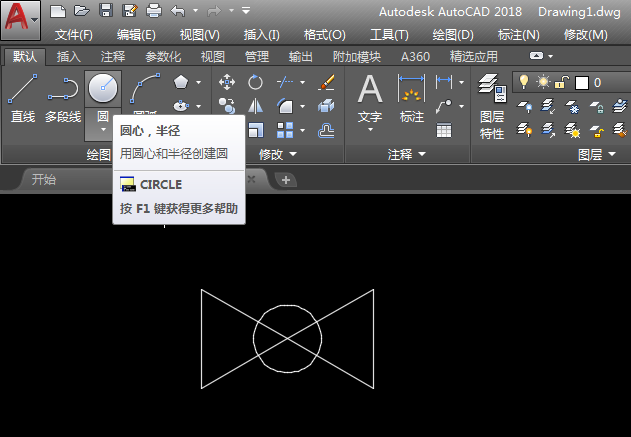Select the Mirror tool icon

(x=255, y=105)
